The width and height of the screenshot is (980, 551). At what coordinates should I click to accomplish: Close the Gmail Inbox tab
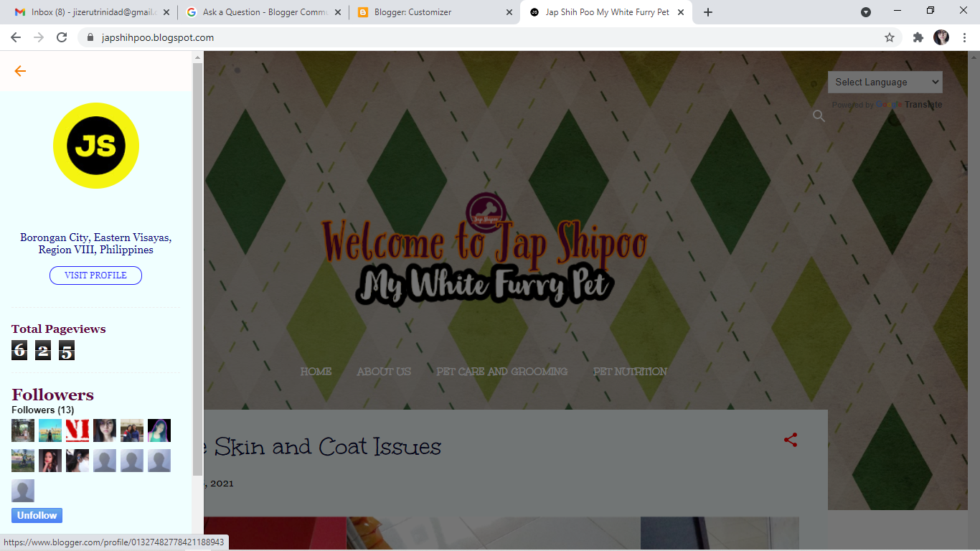[166, 12]
